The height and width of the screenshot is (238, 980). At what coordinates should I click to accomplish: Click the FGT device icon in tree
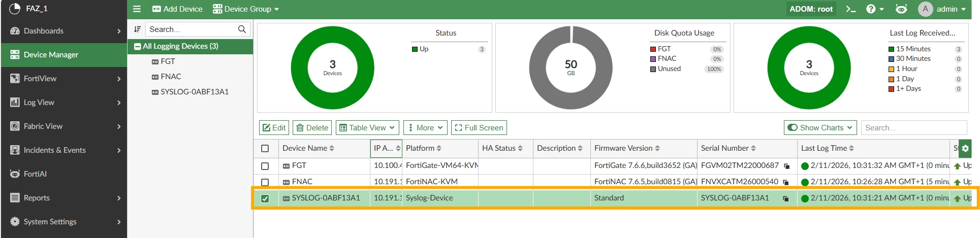coord(155,62)
